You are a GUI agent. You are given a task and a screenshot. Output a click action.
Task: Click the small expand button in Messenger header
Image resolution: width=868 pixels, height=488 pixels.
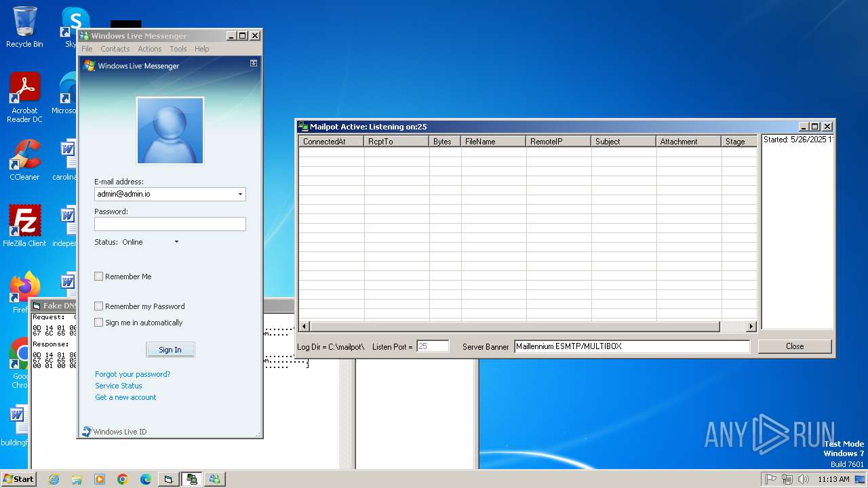click(254, 63)
